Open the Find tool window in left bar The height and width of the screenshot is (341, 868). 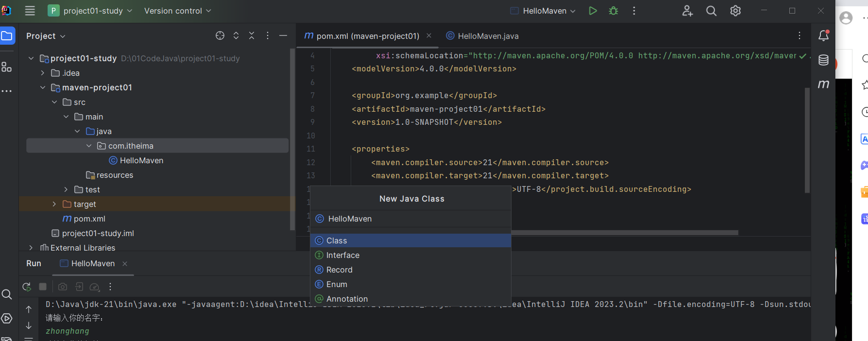[7, 294]
